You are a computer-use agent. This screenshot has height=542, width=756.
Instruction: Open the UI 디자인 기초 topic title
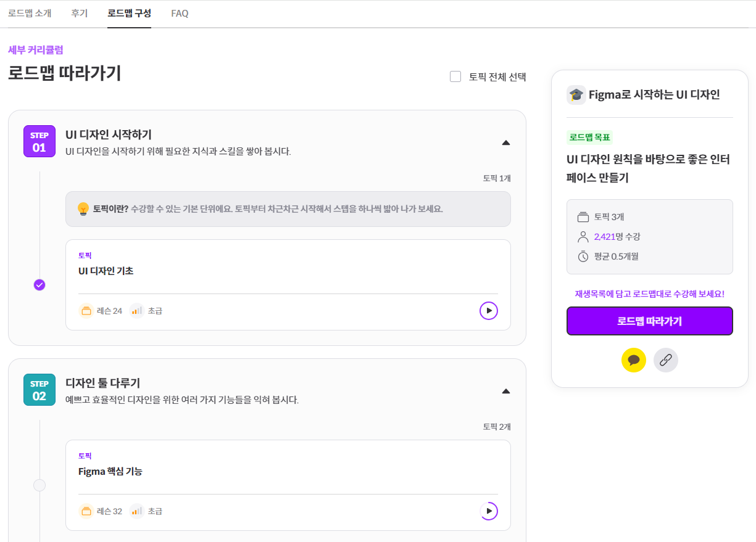click(x=106, y=271)
